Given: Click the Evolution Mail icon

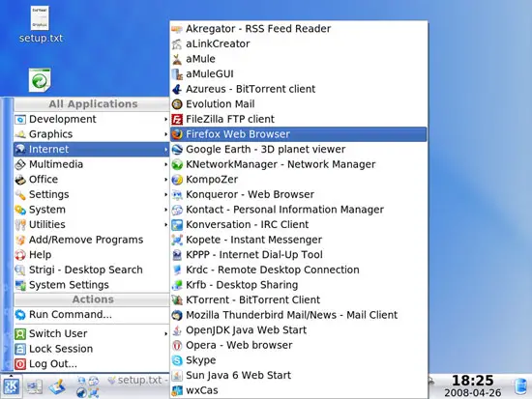Looking at the screenshot, I should coord(177,104).
